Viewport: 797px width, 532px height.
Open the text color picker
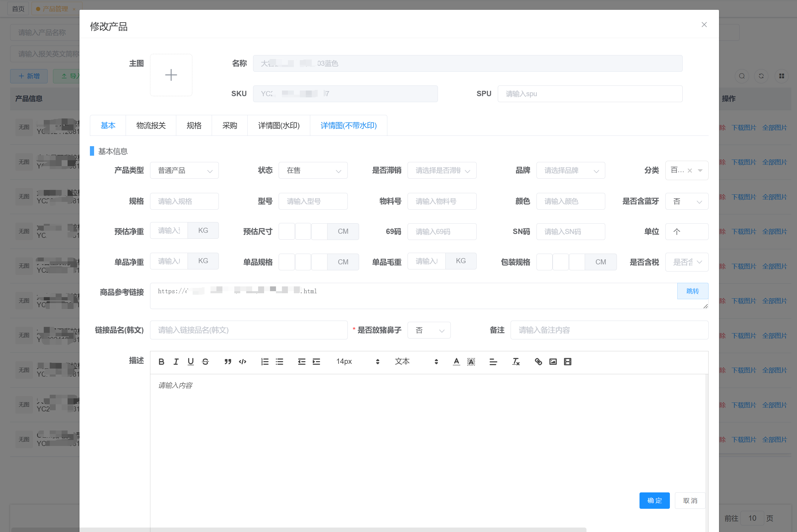coord(456,362)
